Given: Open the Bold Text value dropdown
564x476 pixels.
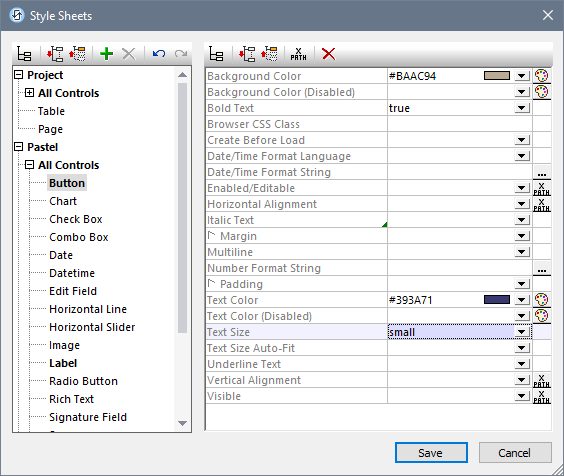Looking at the screenshot, I should click(x=522, y=108).
